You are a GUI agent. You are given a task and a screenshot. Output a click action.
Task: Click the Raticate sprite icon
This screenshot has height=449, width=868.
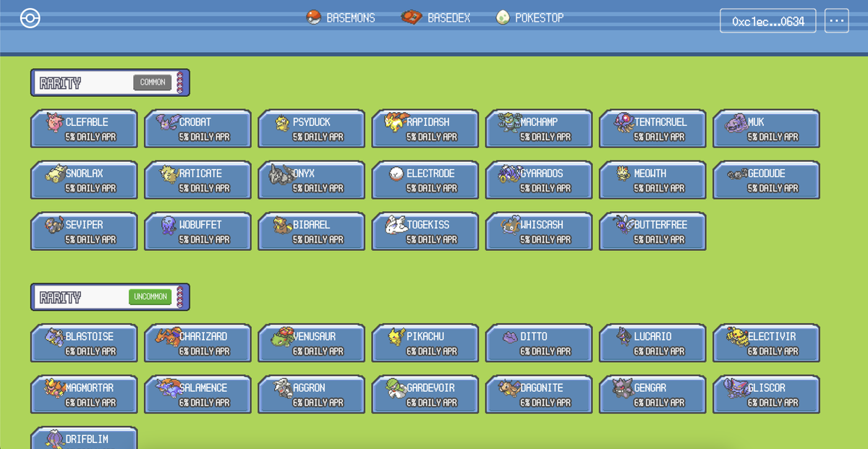169,174
